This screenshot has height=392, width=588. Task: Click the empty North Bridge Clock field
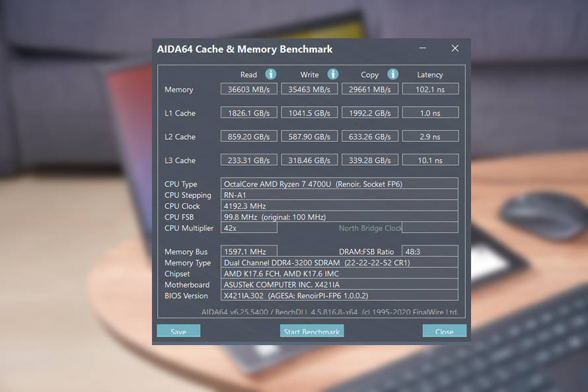(x=429, y=228)
